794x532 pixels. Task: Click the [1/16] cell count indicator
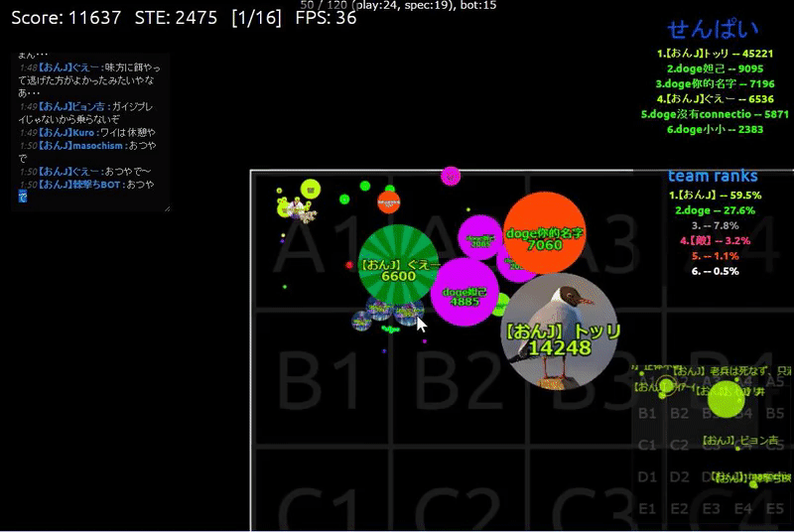tap(256, 18)
